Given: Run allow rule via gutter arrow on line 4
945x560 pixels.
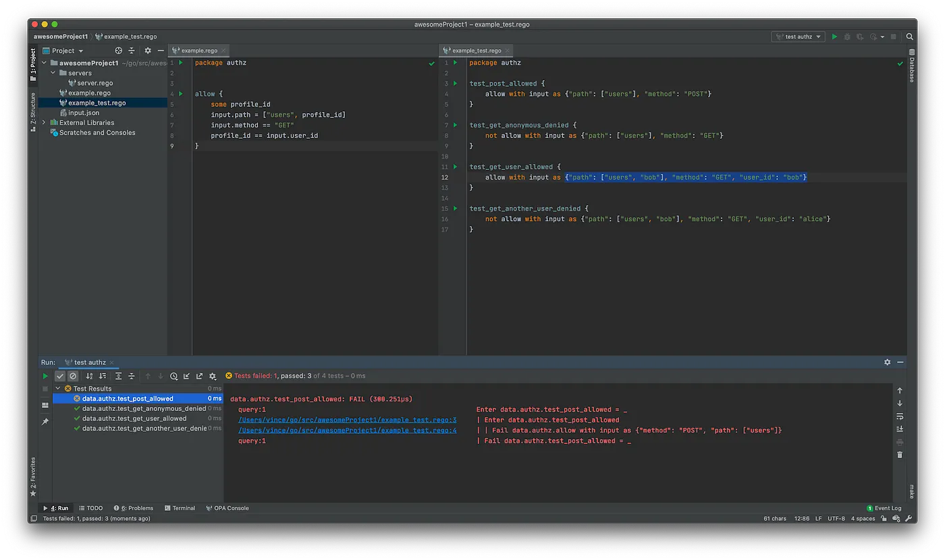Looking at the screenshot, I should [x=181, y=94].
